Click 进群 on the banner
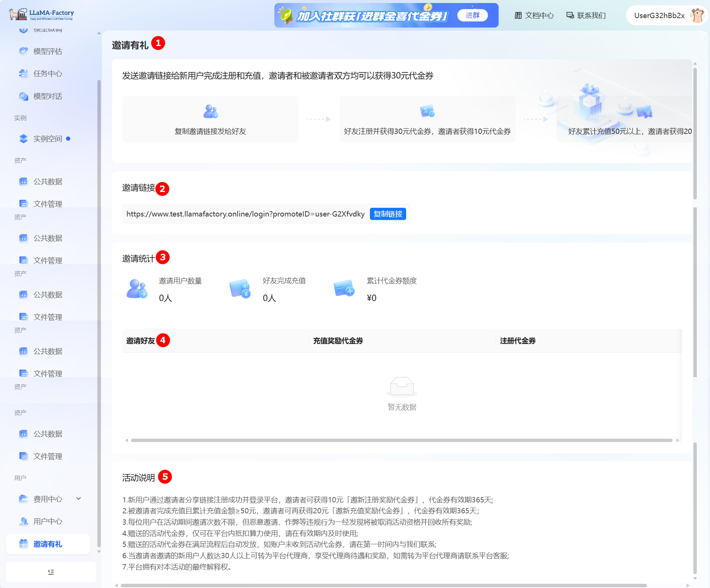The height and width of the screenshot is (588, 710). coord(472,15)
